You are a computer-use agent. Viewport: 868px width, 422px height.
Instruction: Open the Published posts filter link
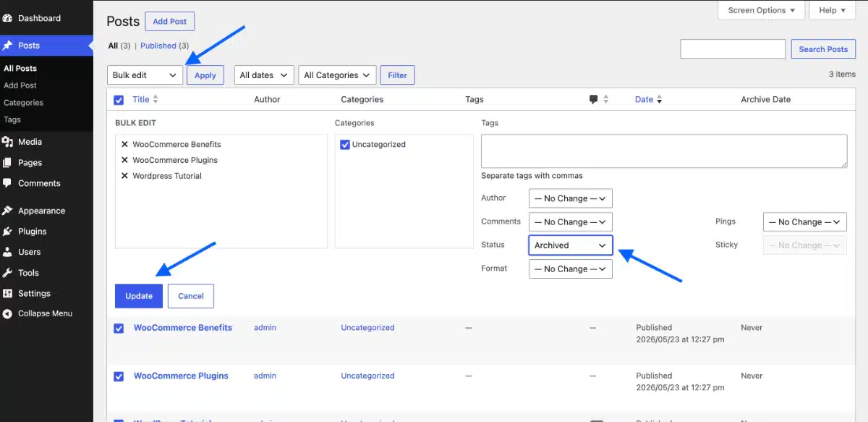[x=158, y=46]
